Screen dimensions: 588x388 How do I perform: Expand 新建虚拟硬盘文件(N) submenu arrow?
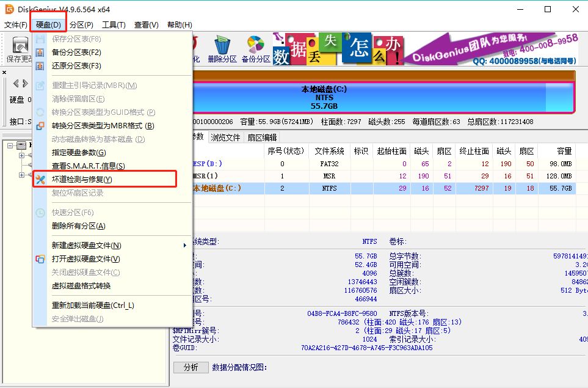(x=184, y=246)
